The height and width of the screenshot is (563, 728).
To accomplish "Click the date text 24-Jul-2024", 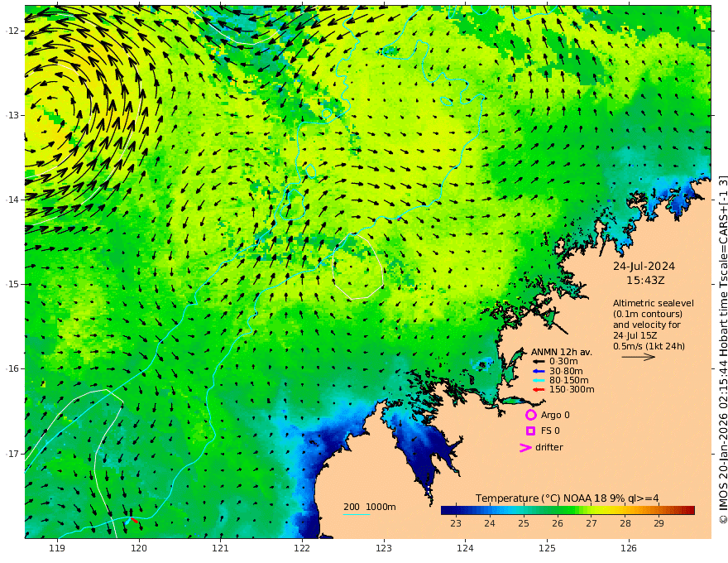I will click(x=644, y=267).
